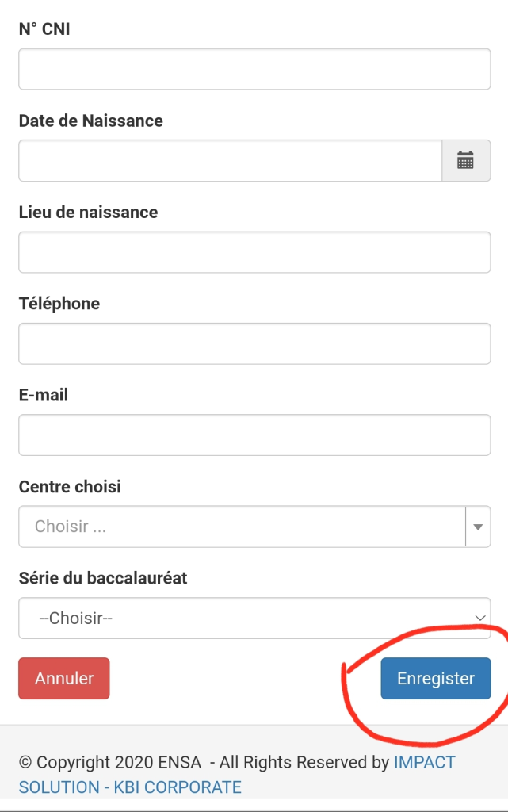This screenshot has height=812, width=508.
Task: Click the Centre choisi label
Action: pyautogui.click(x=70, y=486)
